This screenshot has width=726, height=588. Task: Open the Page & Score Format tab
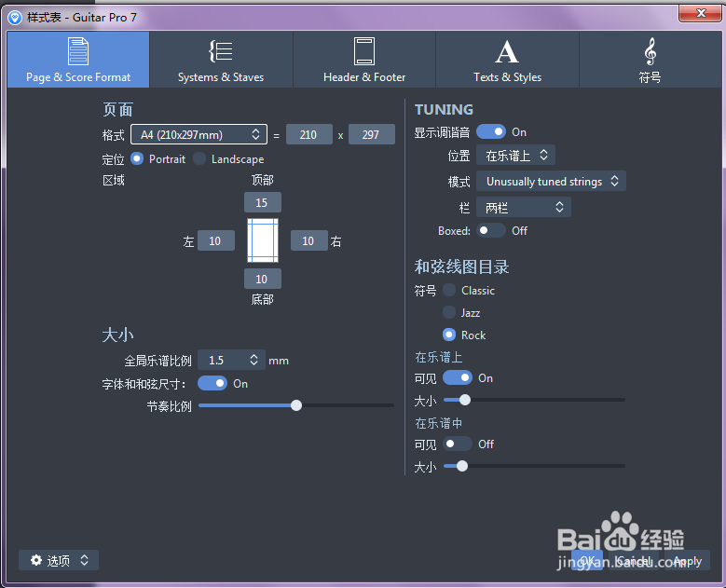click(x=78, y=60)
